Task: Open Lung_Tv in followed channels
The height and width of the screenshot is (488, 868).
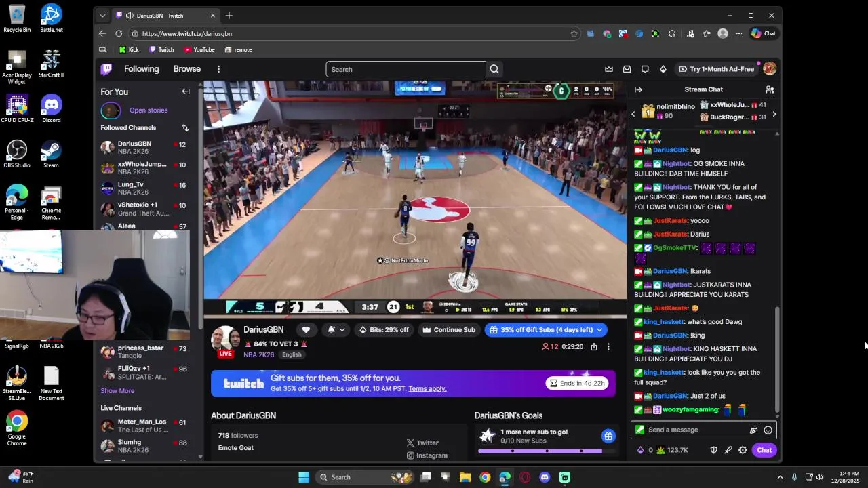Action: pyautogui.click(x=144, y=188)
